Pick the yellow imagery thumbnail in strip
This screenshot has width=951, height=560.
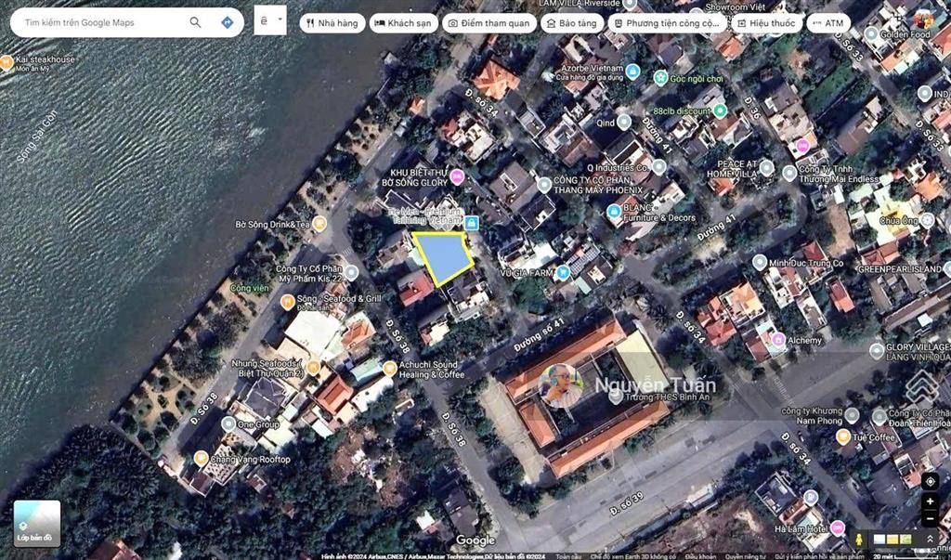pyautogui.click(x=892, y=539)
